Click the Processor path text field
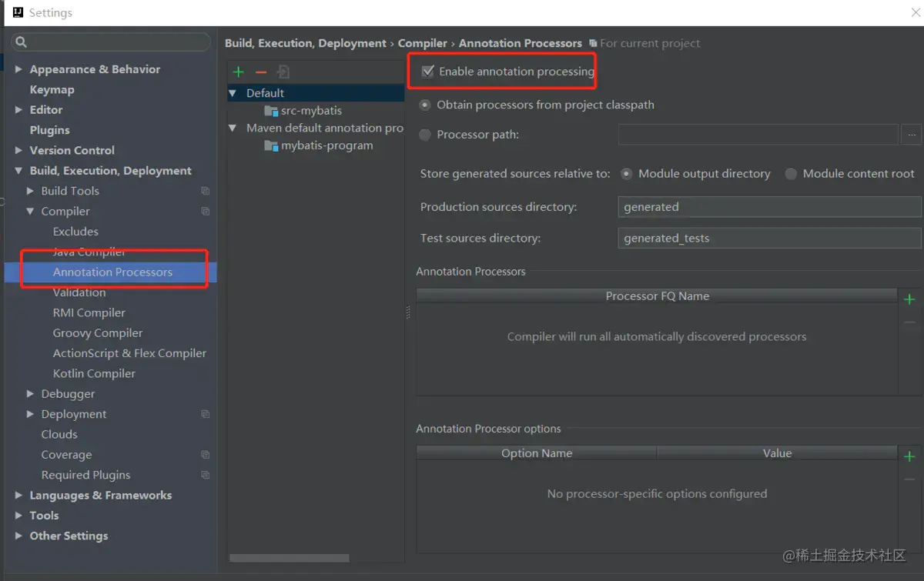 (x=758, y=135)
